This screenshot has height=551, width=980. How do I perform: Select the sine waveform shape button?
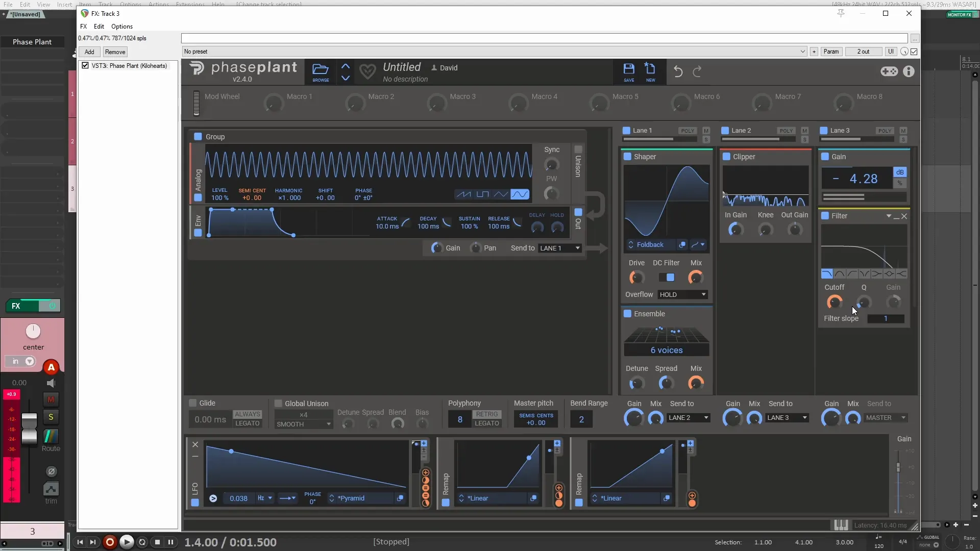pos(520,194)
